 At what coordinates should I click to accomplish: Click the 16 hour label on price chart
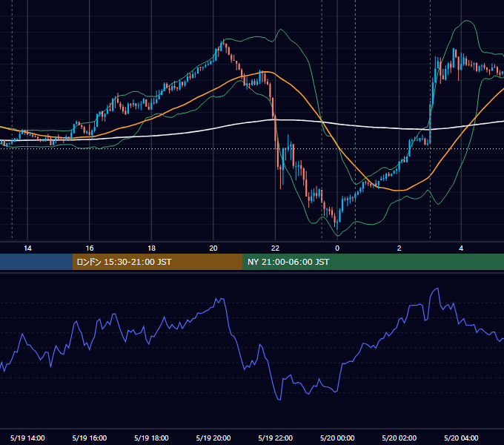pyautogui.click(x=90, y=248)
